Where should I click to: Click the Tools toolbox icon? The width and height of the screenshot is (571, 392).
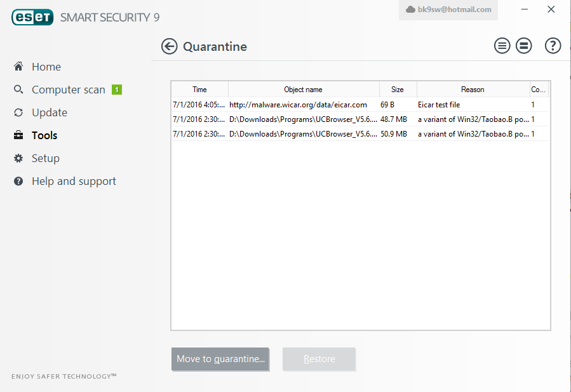tap(18, 135)
